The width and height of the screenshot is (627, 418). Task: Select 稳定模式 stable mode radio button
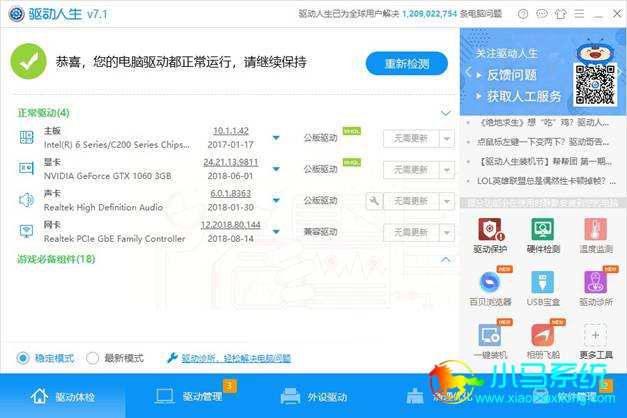(x=23, y=358)
